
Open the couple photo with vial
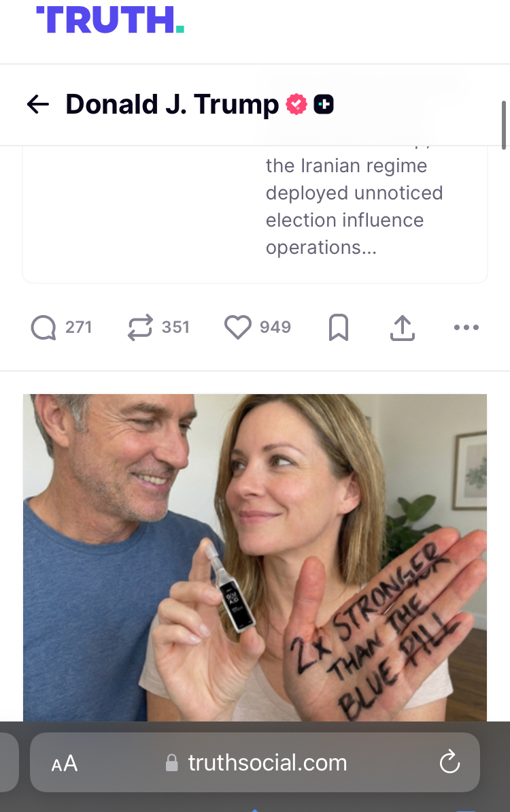255,557
